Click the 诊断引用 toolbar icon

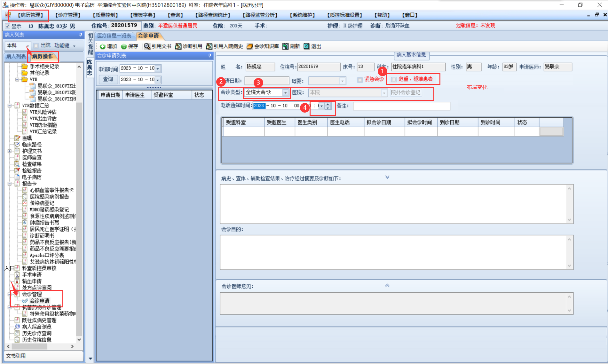pos(188,46)
